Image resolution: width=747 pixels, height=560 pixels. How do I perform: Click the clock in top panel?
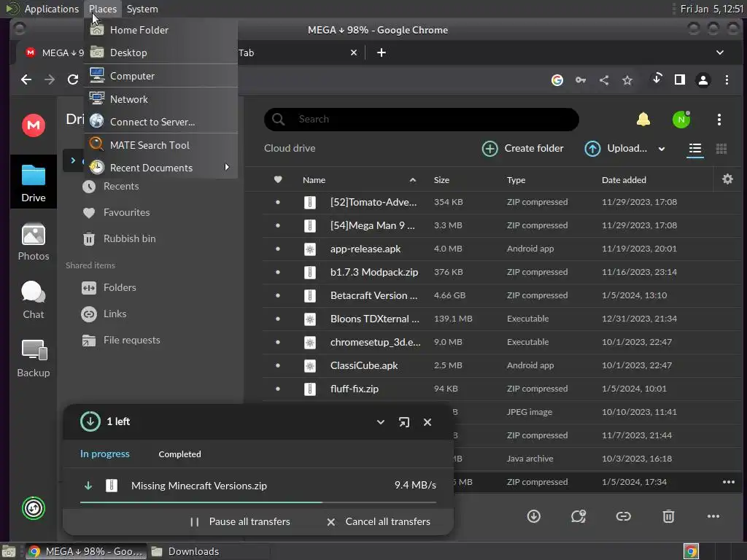(711, 9)
